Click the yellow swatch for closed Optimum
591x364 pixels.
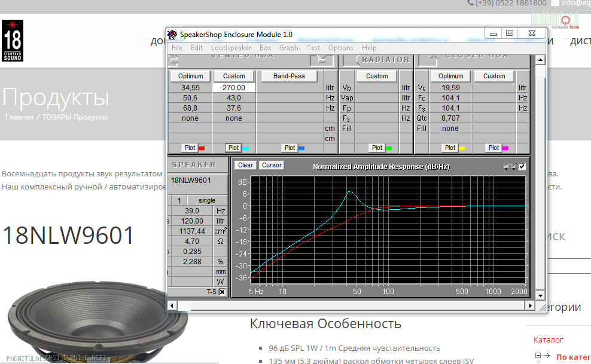(462, 148)
